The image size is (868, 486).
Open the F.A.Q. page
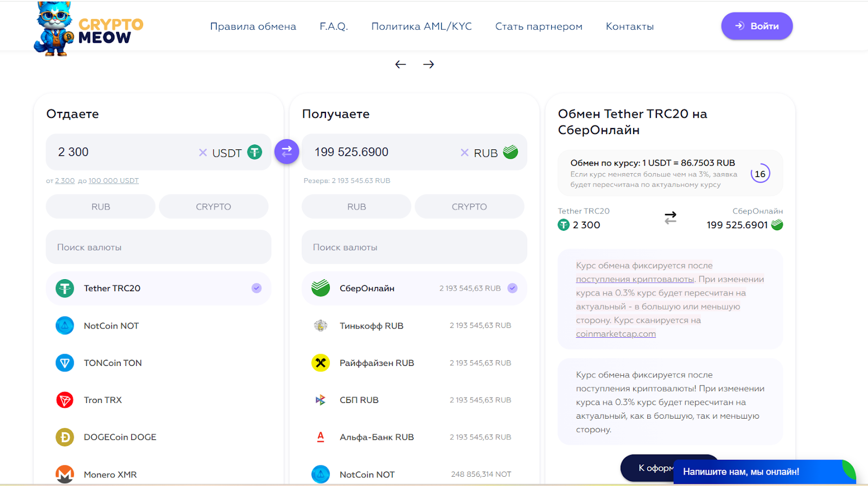click(334, 26)
